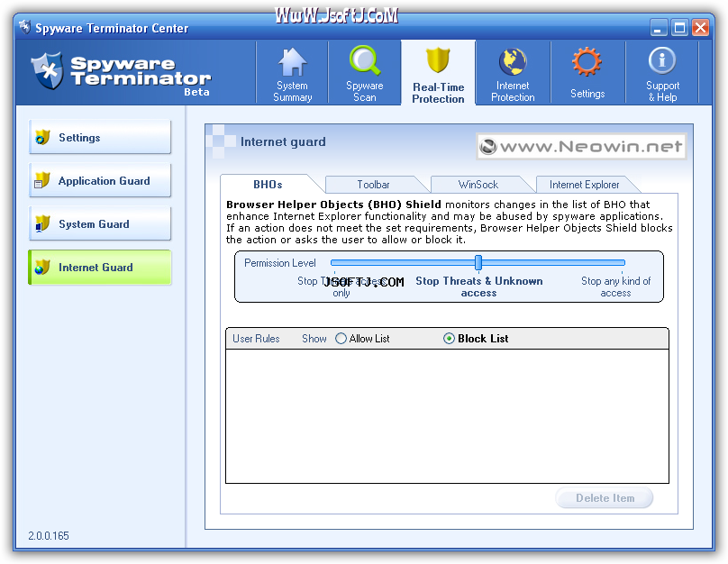The width and height of the screenshot is (728, 564).
Task: Open System Guard panel
Action: [100, 223]
